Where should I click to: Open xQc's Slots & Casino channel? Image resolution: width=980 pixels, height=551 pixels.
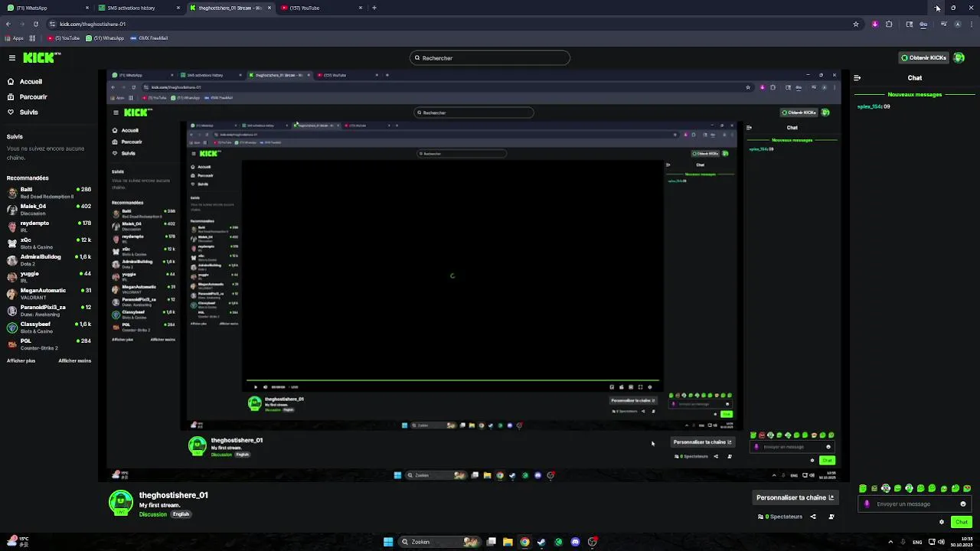click(x=49, y=243)
